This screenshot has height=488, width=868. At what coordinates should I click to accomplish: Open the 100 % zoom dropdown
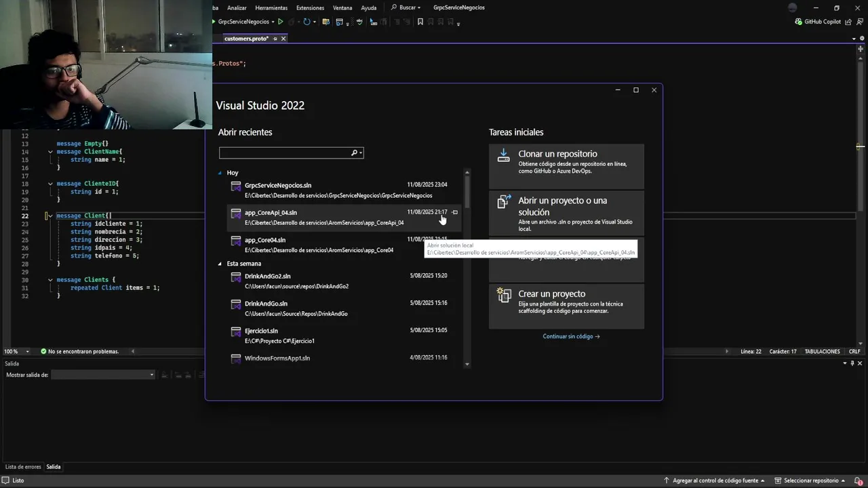[28, 351]
